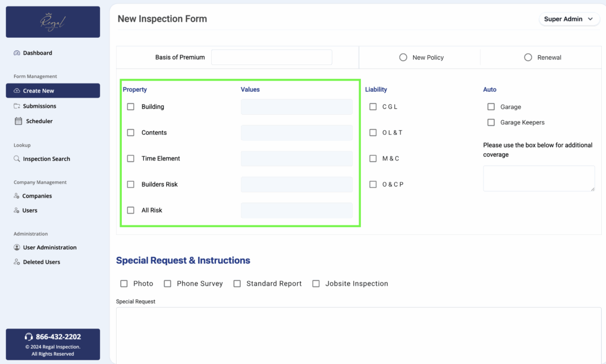This screenshot has height=364, width=606.
Task: Check the Building property checkbox
Action: point(131,107)
